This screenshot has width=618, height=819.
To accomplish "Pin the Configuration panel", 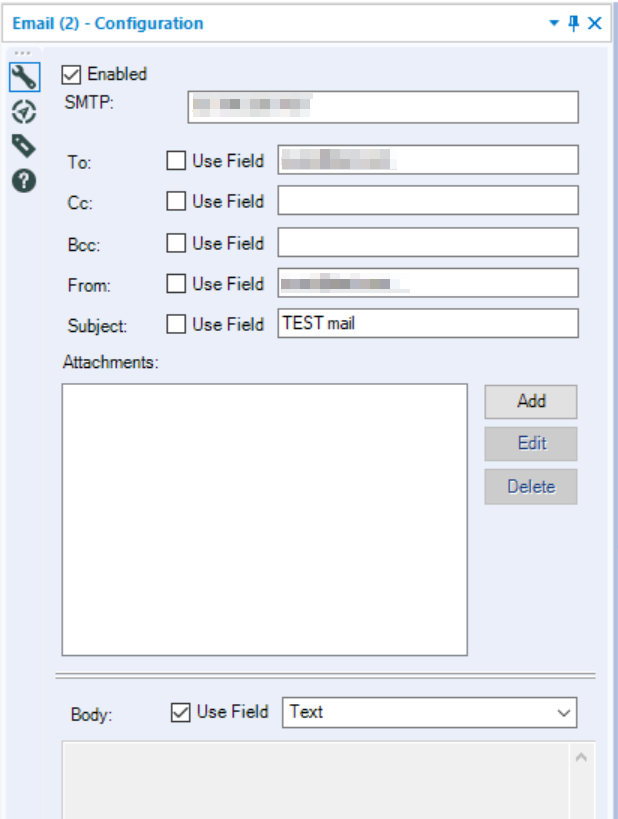I will pos(574,23).
